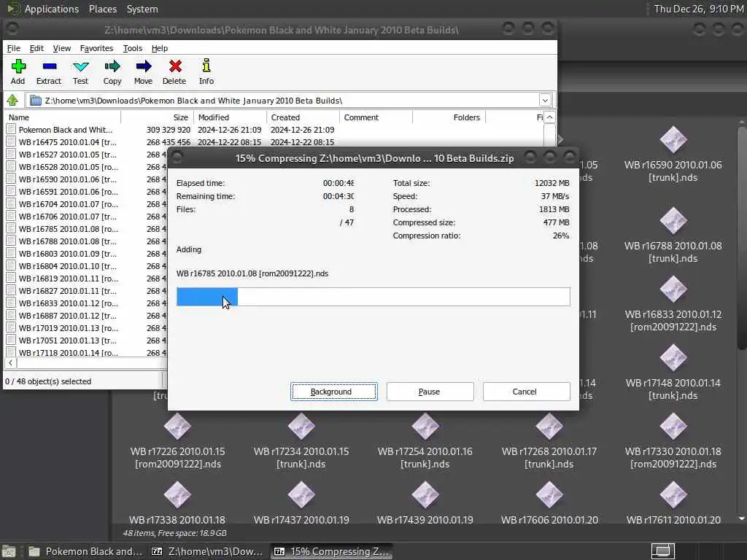Open the Help menu

[160, 48]
